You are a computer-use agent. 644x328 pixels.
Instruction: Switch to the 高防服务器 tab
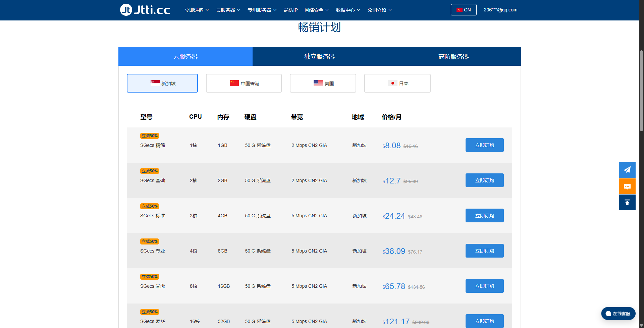pyautogui.click(x=453, y=57)
